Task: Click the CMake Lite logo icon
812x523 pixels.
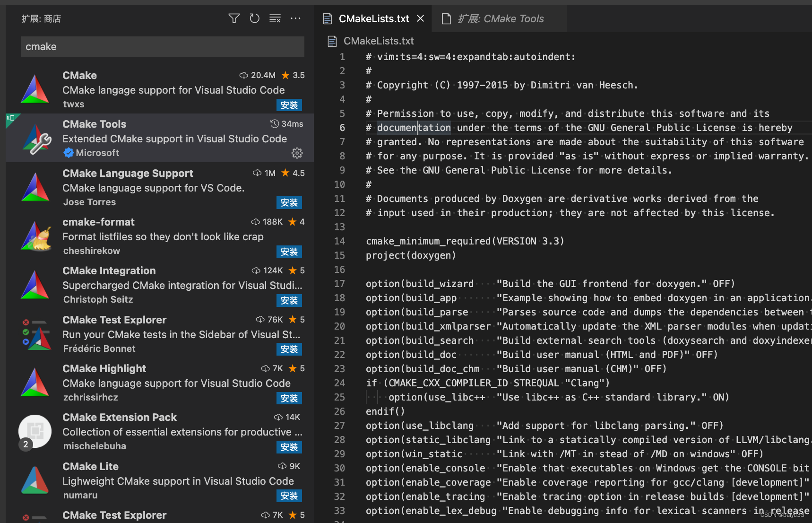Action: tap(35, 480)
